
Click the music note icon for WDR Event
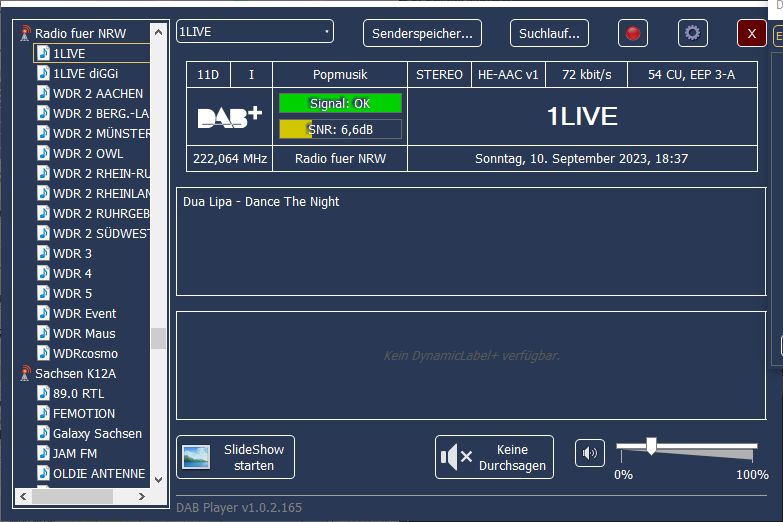tap(44, 313)
